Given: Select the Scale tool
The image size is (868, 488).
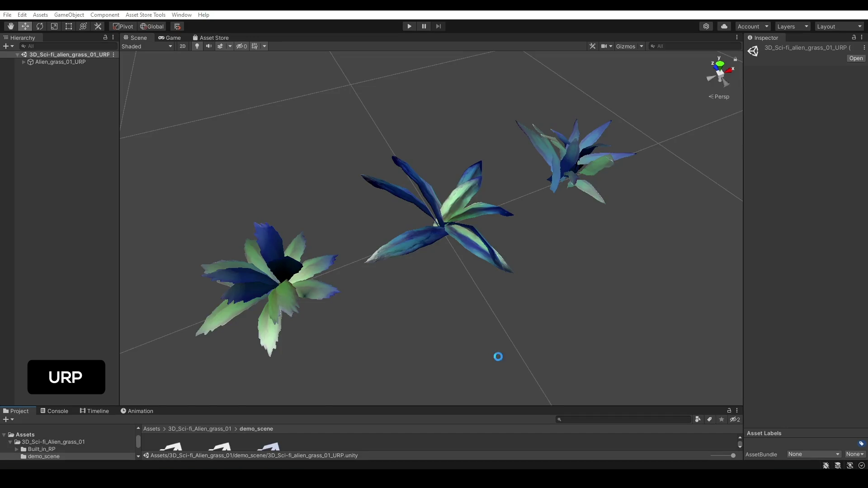Looking at the screenshot, I should click(54, 26).
